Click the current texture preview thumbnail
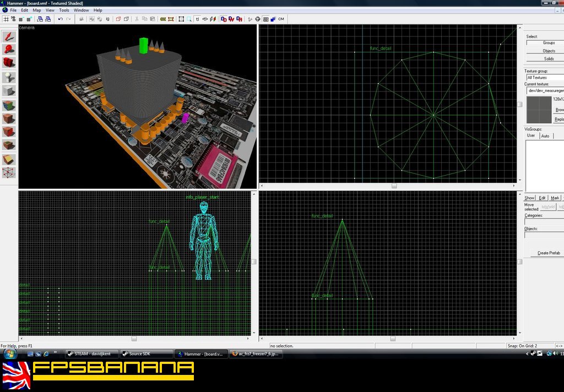 click(x=539, y=110)
